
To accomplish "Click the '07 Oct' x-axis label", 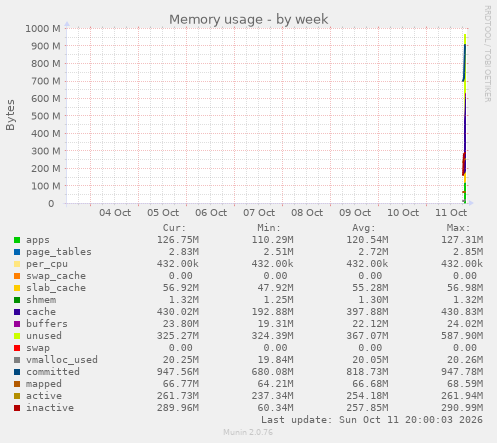I will click(x=259, y=213).
